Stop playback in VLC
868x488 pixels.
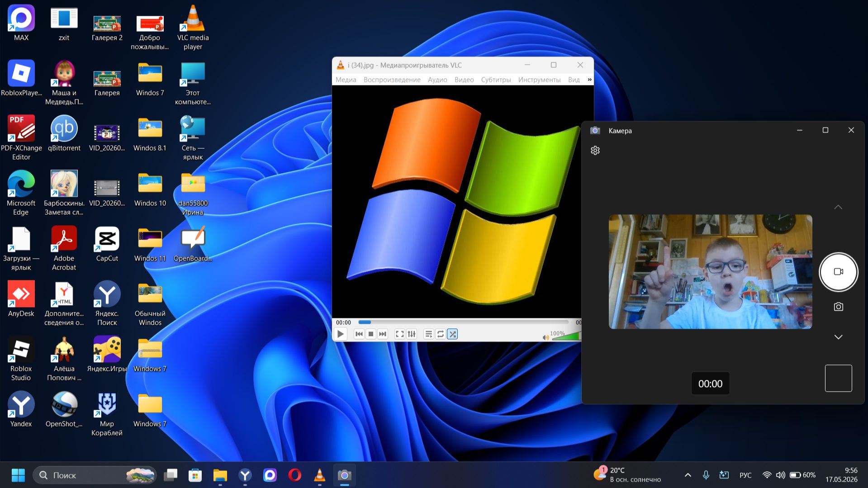[x=371, y=334]
